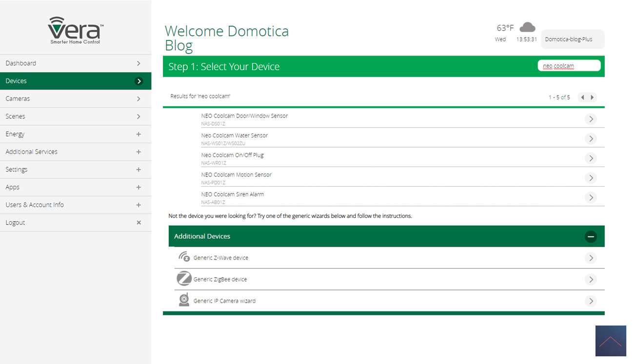This screenshot has height=364, width=634.
Task: Click the scroll-to-top arrow button
Action: (610, 341)
